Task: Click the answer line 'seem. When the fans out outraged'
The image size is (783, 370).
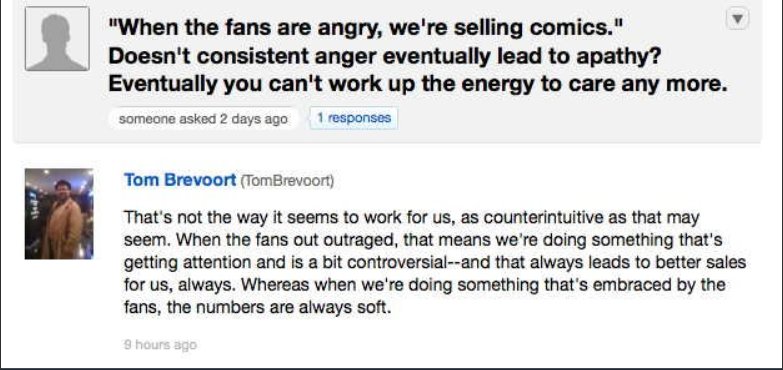Action: coord(423,241)
